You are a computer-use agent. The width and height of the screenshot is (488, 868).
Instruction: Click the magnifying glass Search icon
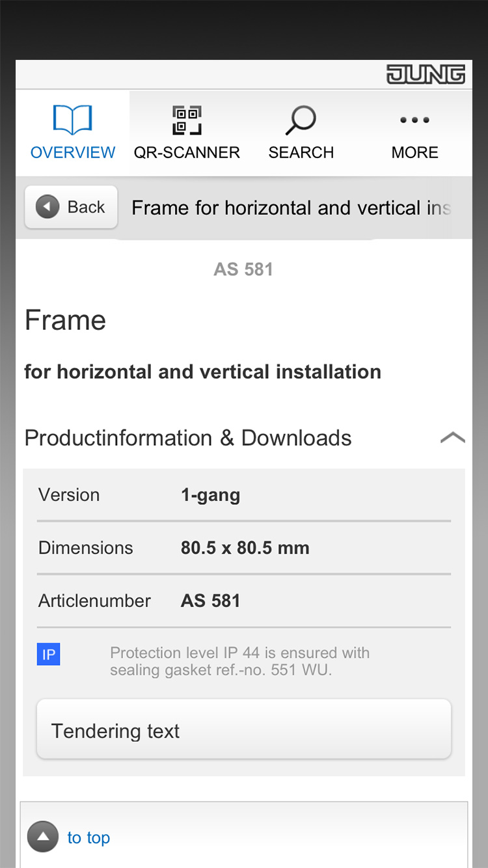(x=301, y=120)
